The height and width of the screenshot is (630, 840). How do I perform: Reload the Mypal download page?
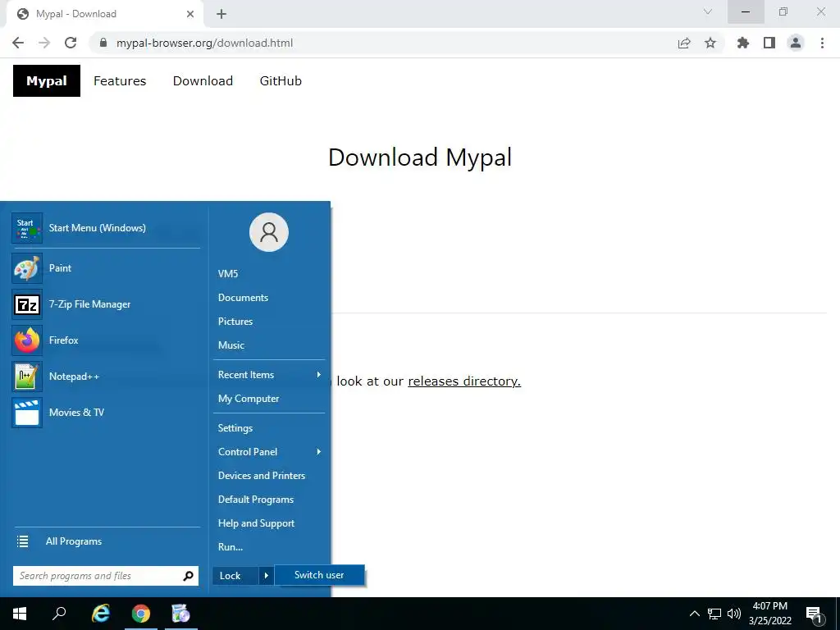(71, 43)
